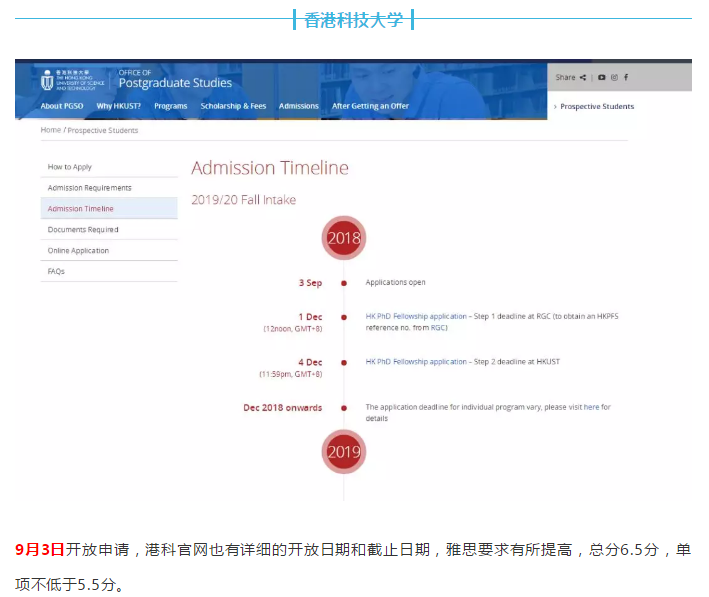Click the '(11:59pm, GMT+8)' time note
Image resolution: width=709 pixels, height=597 pixels.
[291, 374]
